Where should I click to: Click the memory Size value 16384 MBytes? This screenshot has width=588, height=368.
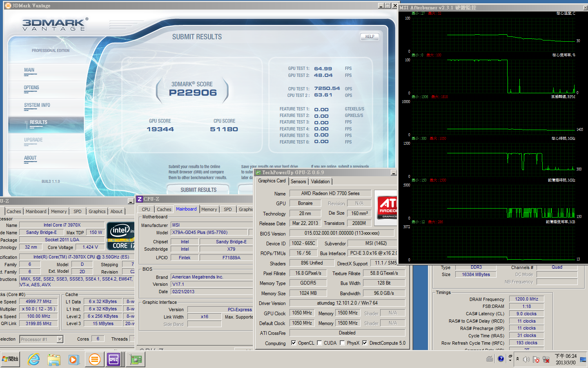(x=476, y=274)
